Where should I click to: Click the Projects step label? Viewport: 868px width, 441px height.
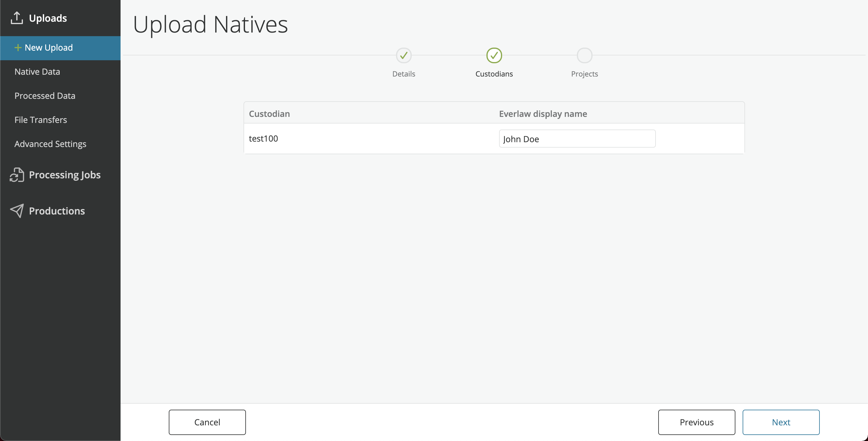(x=584, y=74)
